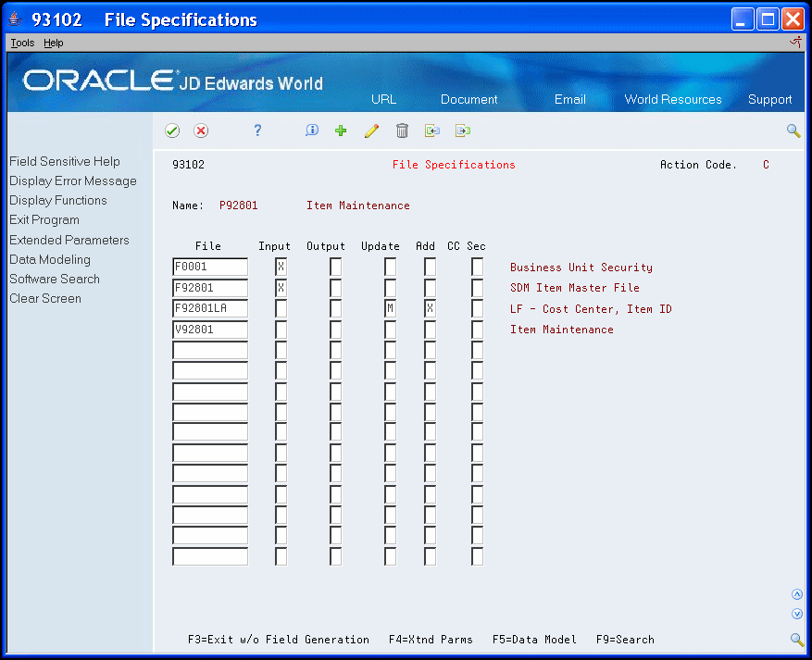Click F5=Data Model function key
Viewport: 812px width, 660px height.
(x=534, y=640)
